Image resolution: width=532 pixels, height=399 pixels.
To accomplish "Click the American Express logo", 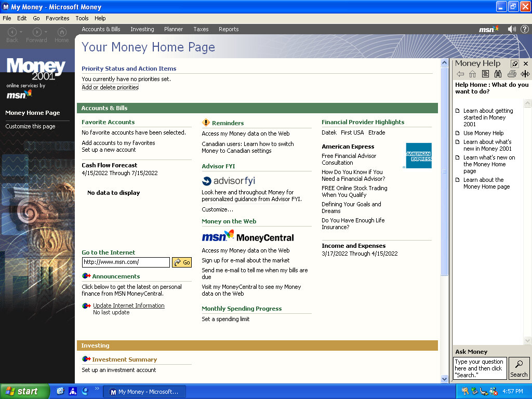I will tap(418, 155).
